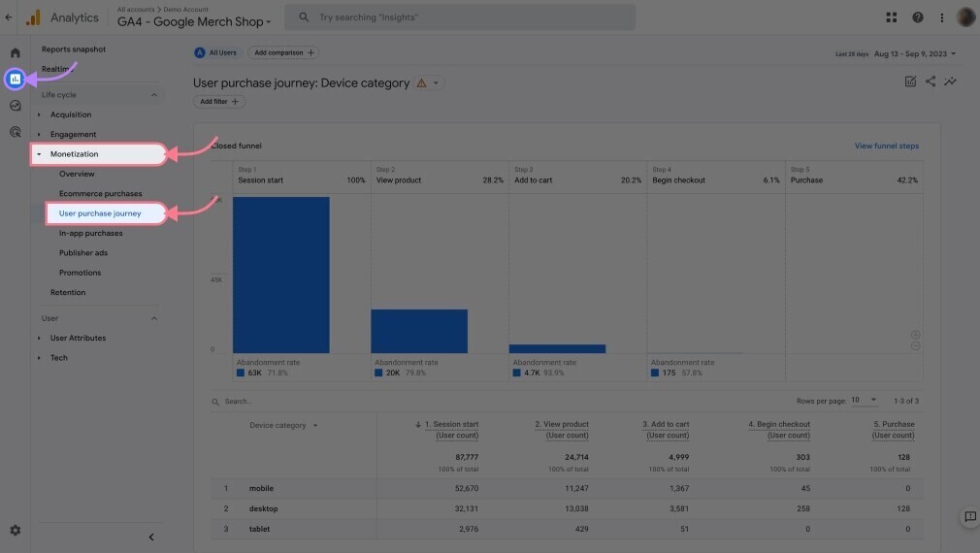Open Admin settings gear icon
980x553 pixels.
[x=15, y=531]
